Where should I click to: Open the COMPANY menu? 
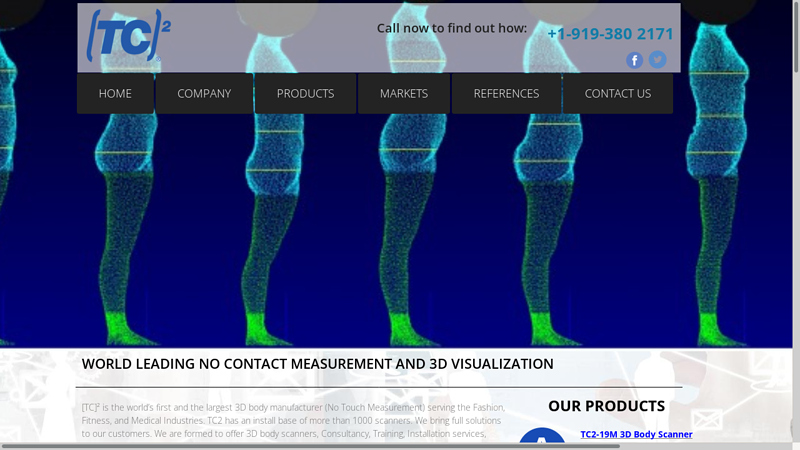(204, 93)
